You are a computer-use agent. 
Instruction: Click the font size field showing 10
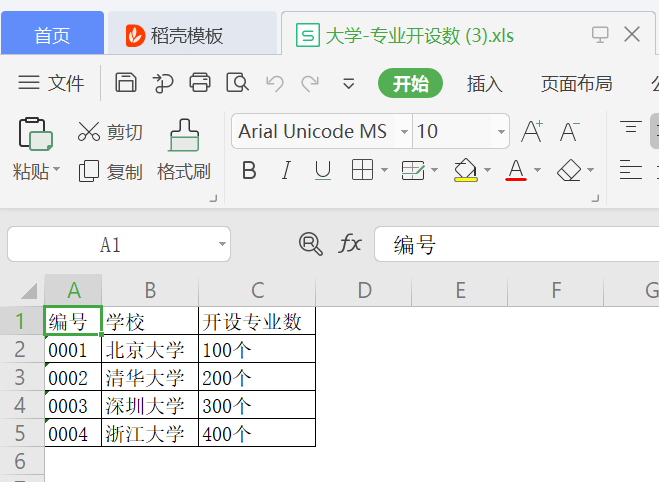point(452,131)
